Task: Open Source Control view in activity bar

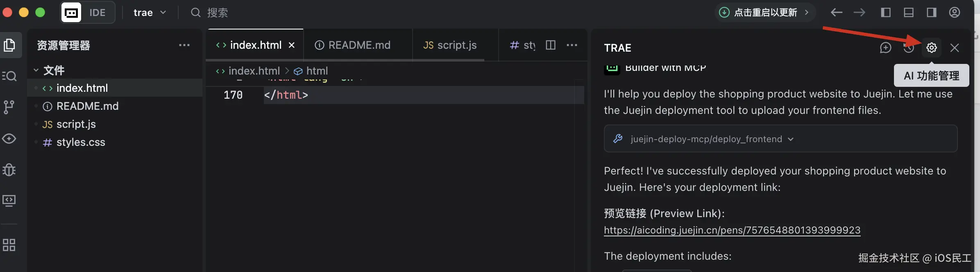Action: point(9,107)
